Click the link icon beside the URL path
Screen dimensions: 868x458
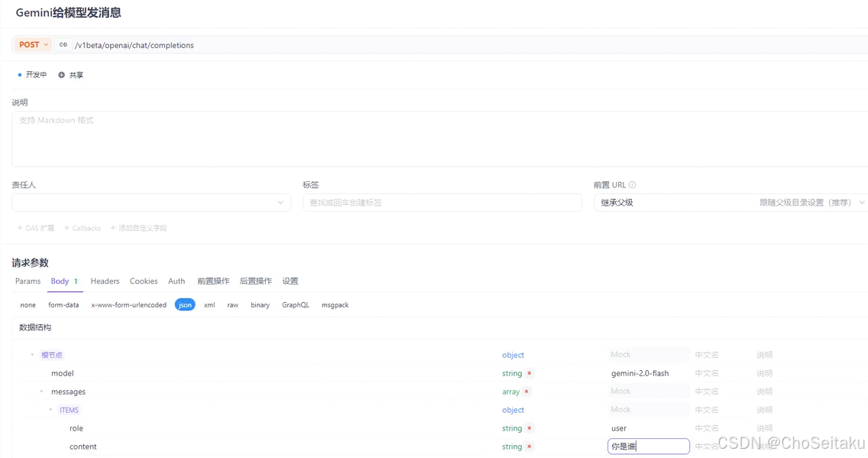tap(63, 45)
